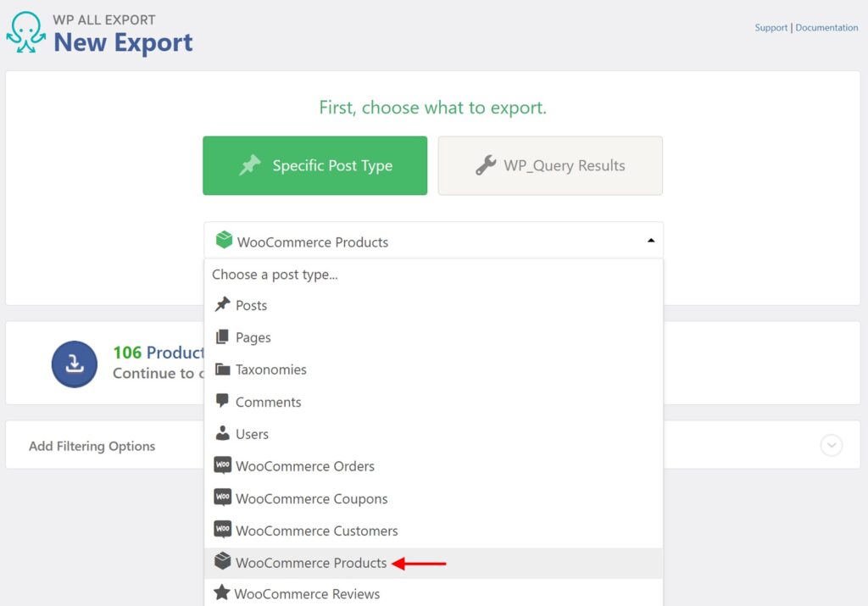Click the Add Filtering Options label
The width and height of the screenshot is (868, 606).
pos(92,446)
